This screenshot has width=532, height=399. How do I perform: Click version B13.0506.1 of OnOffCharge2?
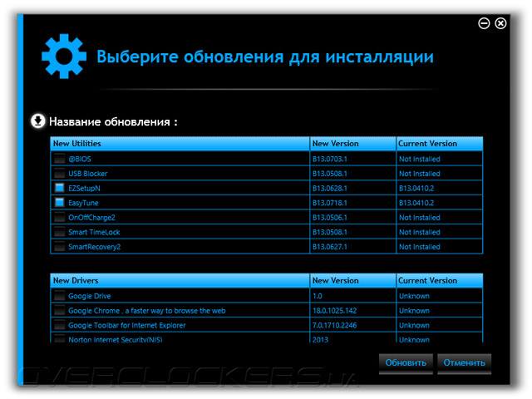coord(330,218)
